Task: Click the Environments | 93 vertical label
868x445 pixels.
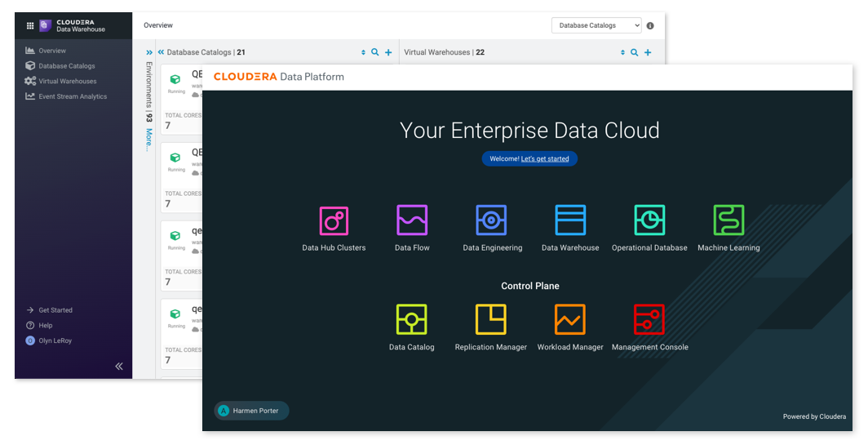Action: coord(149,92)
